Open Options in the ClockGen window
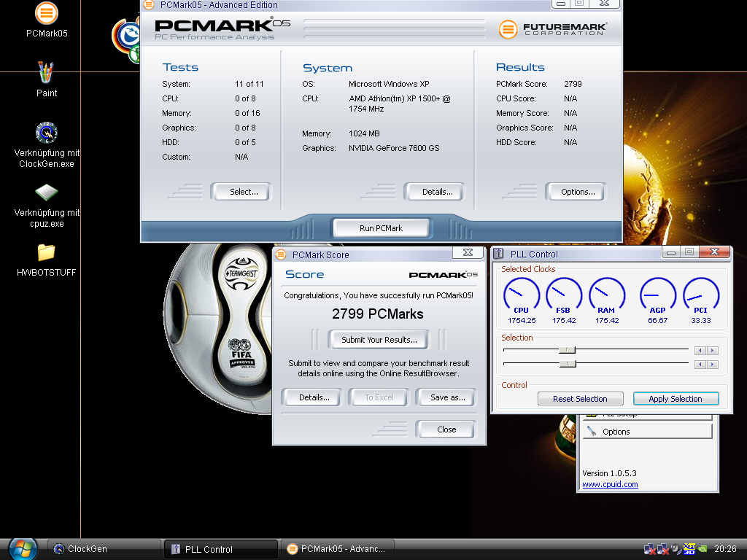The image size is (747, 560). coord(648,432)
